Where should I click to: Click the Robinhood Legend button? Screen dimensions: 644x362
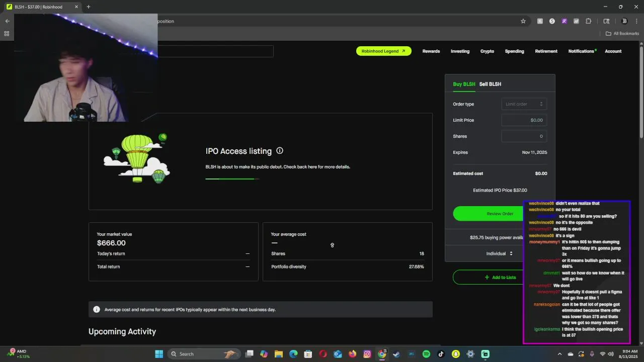[384, 51]
